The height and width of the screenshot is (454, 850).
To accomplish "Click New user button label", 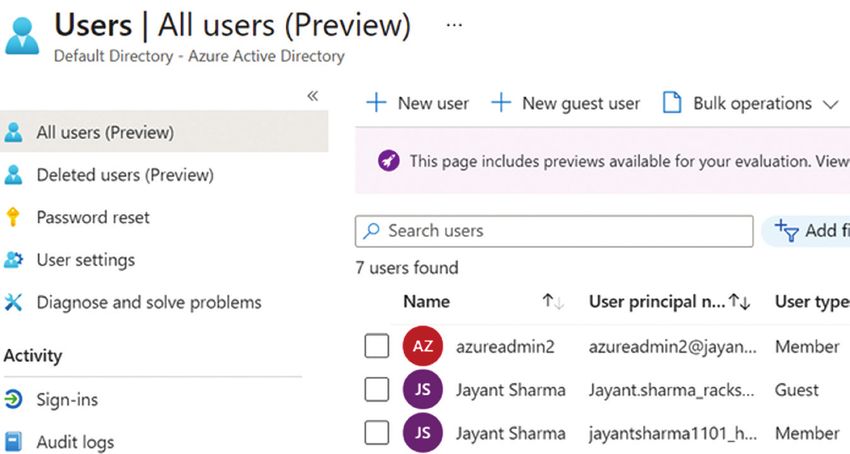I will 433,103.
